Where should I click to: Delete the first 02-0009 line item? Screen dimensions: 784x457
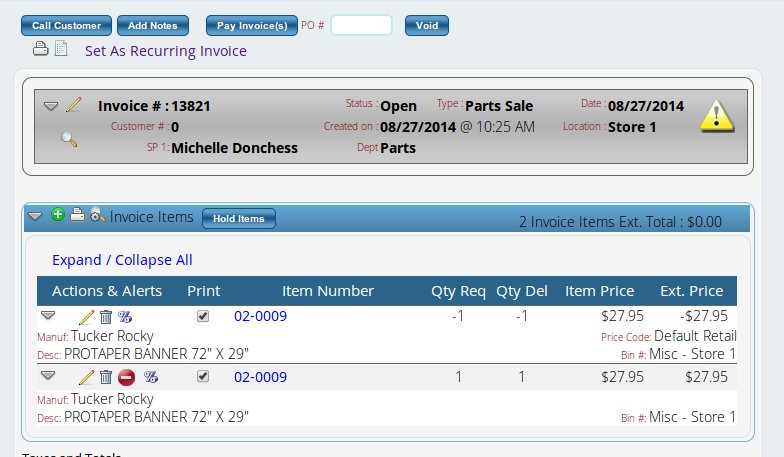tap(106, 317)
